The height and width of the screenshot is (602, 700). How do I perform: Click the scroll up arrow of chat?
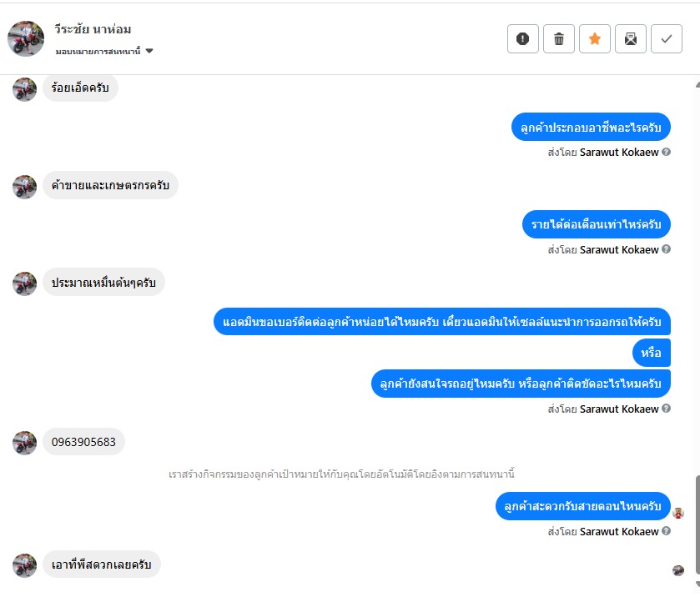coord(697,84)
